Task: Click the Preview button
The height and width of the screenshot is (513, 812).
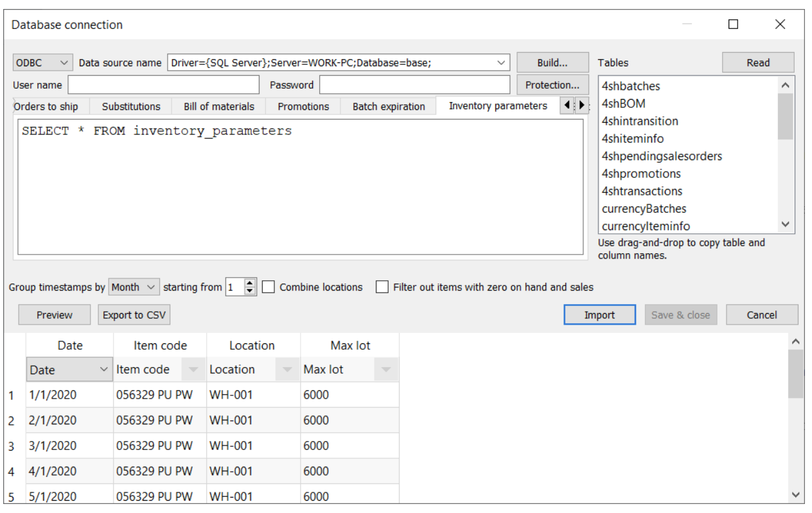Action: pyautogui.click(x=55, y=315)
